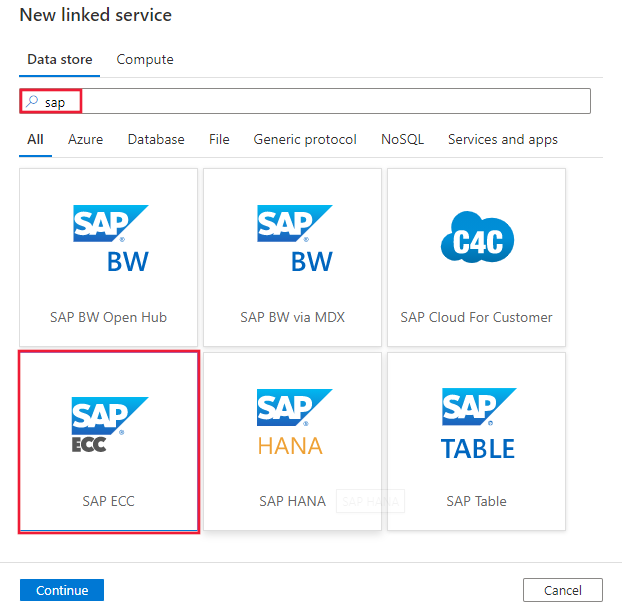Show the Database category filter
This screenshot has height=612, width=622.
coord(156,140)
